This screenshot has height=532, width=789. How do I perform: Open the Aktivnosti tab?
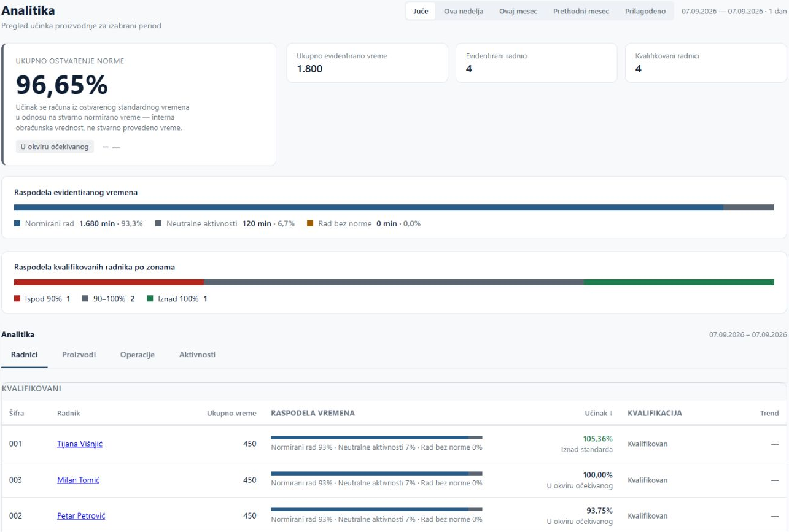tap(197, 355)
